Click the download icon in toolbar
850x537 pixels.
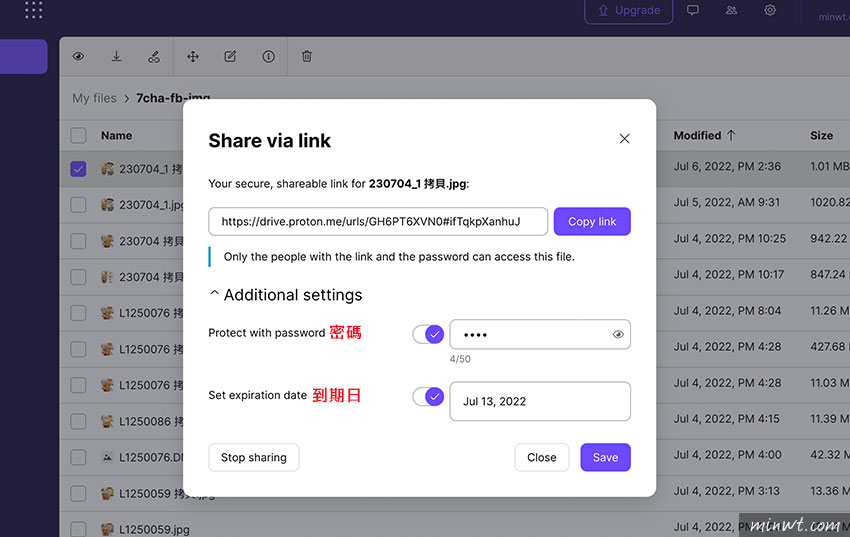(116, 57)
